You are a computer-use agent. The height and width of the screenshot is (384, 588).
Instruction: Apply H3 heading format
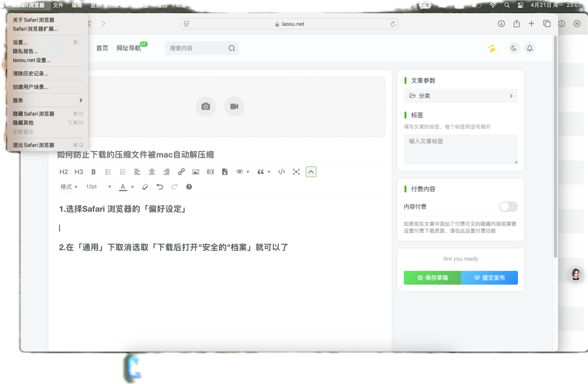(79, 172)
